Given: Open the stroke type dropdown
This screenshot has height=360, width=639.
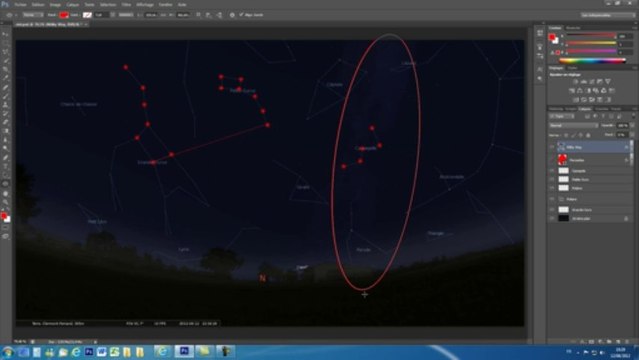Looking at the screenshot, I should click(126, 15).
